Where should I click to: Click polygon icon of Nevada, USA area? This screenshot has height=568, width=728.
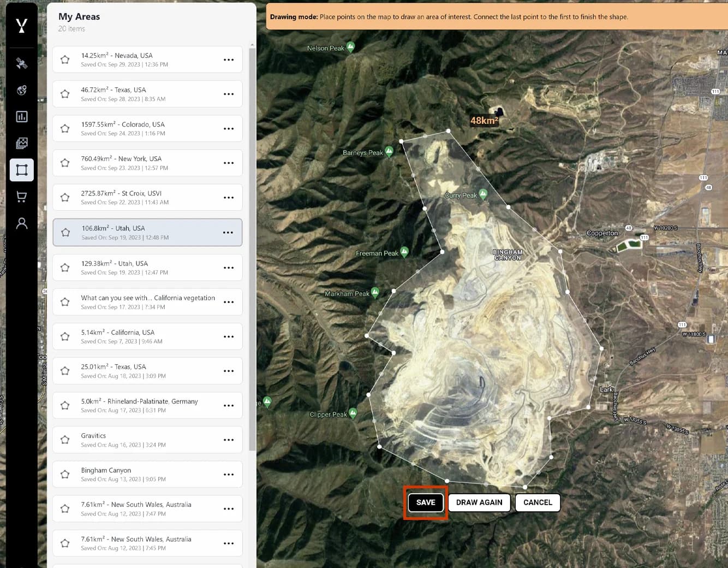tap(65, 60)
